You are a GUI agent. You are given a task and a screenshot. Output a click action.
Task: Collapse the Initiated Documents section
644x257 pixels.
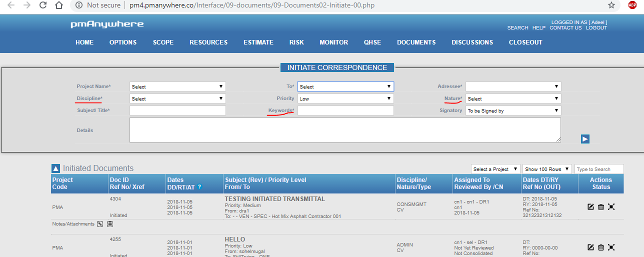click(x=56, y=168)
